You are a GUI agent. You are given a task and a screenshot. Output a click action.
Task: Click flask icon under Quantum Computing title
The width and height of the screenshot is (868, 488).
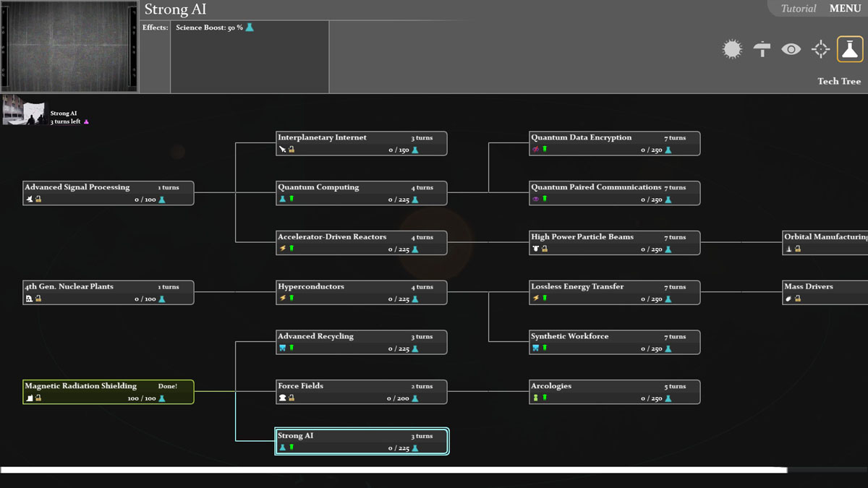coord(283,199)
